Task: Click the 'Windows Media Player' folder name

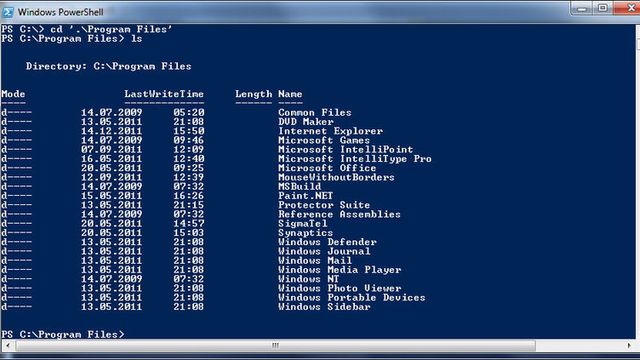Action: (x=340, y=270)
